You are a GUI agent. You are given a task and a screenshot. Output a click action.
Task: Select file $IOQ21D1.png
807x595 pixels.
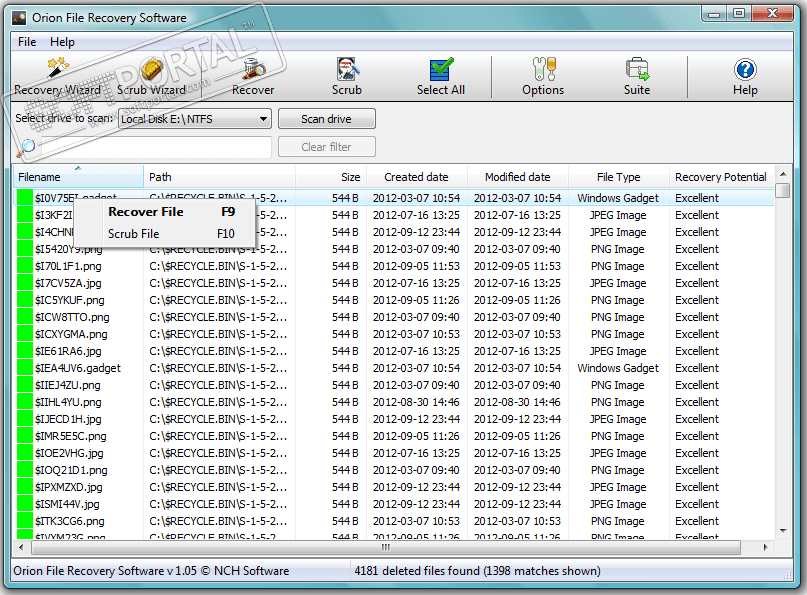71,470
